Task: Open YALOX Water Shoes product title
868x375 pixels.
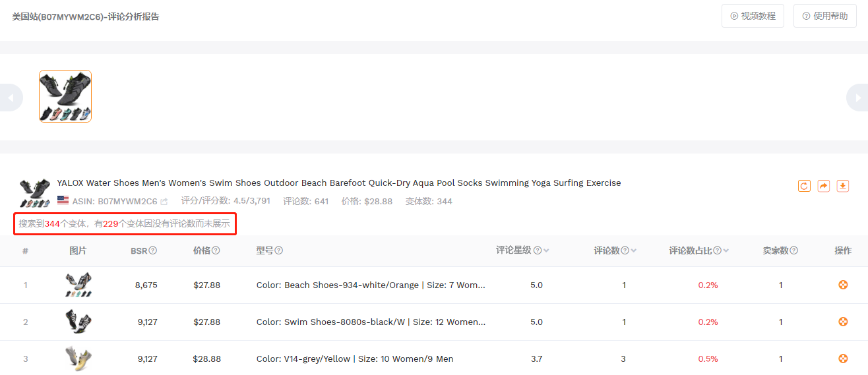Action: click(x=339, y=183)
